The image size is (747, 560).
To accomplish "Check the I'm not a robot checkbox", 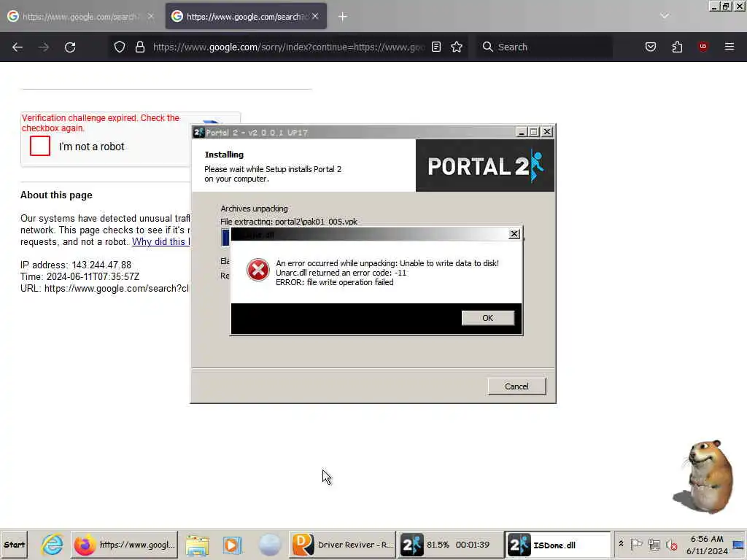I will click(40, 146).
